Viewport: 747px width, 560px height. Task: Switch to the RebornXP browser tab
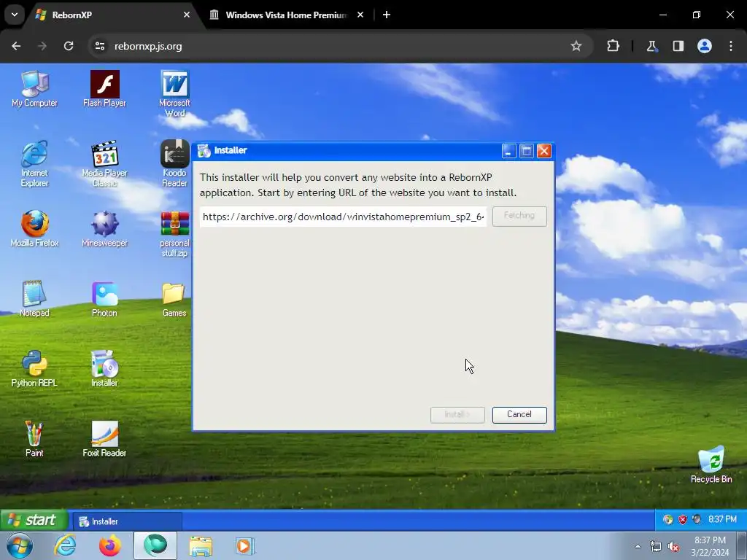[113, 15]
